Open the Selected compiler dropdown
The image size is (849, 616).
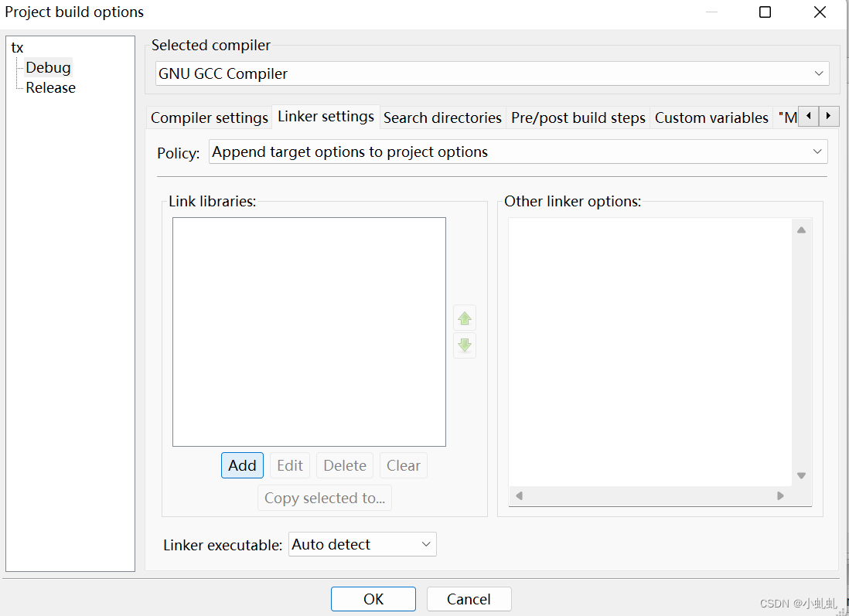pyautogui.click(x=493, y=73)
